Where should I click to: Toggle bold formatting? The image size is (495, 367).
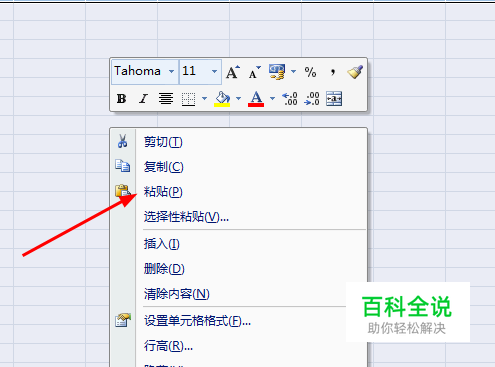pyautogui.click(x=121, y=99)
